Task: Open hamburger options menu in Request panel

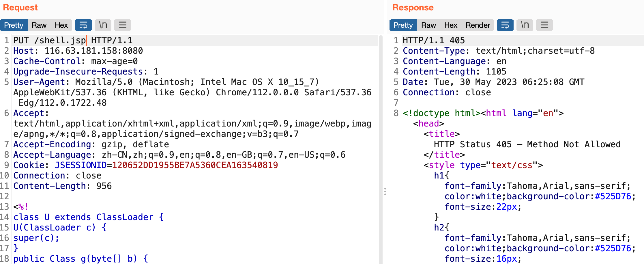Action: point(123,25)
